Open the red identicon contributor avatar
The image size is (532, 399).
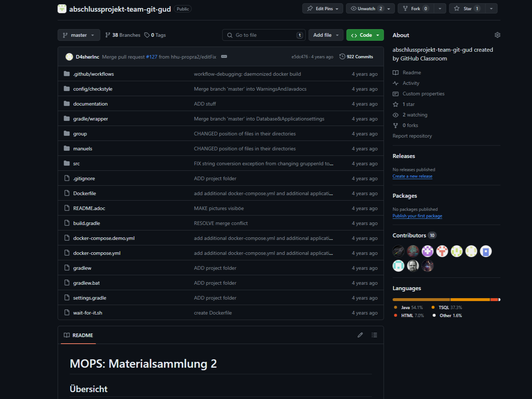442,251
